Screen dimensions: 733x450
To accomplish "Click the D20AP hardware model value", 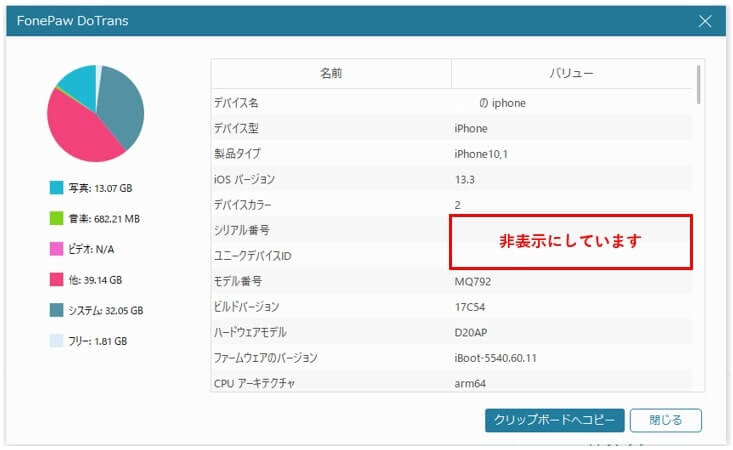I will [471, 333].
